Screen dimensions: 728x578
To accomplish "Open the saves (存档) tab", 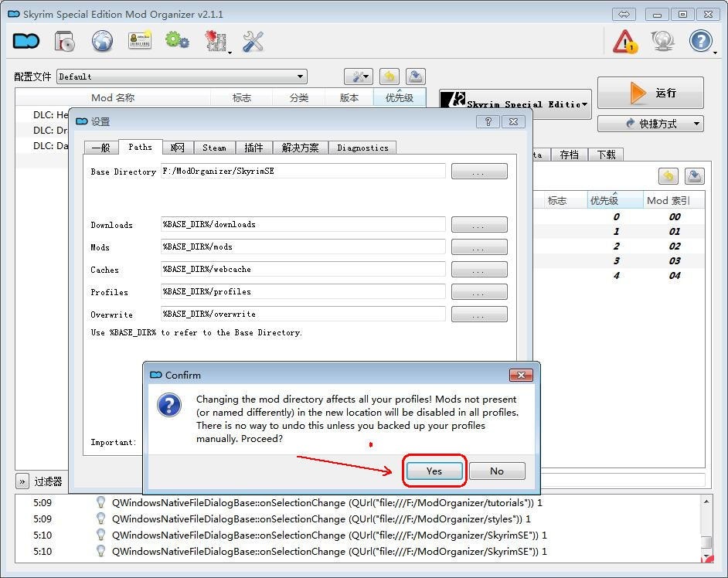I will (570, 155).
